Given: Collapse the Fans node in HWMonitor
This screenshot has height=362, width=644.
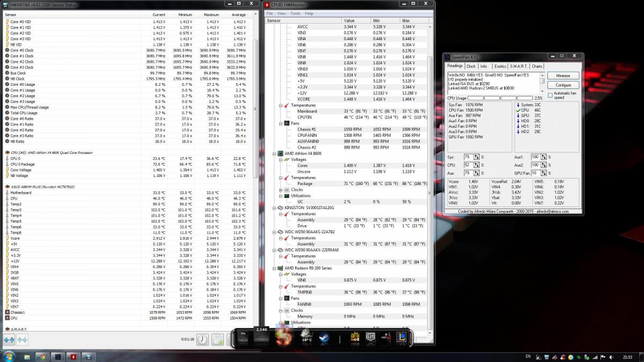Looking at the screenshot, I should [280, 123].
